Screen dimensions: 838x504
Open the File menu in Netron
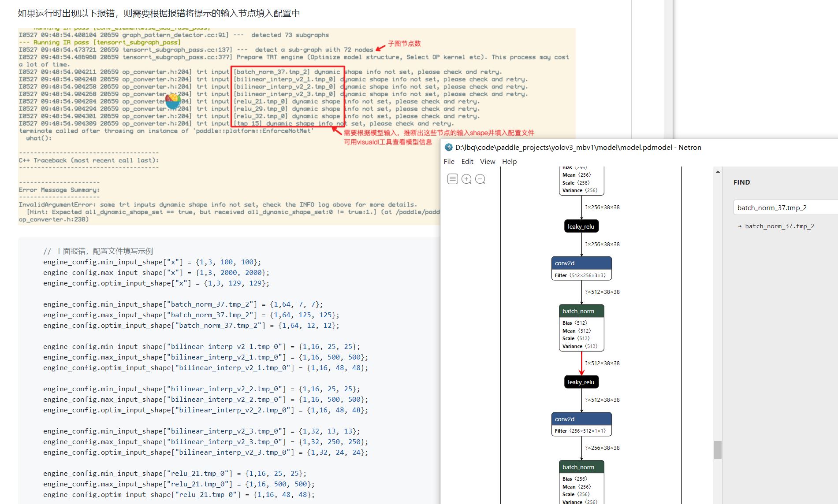(449, 161)
